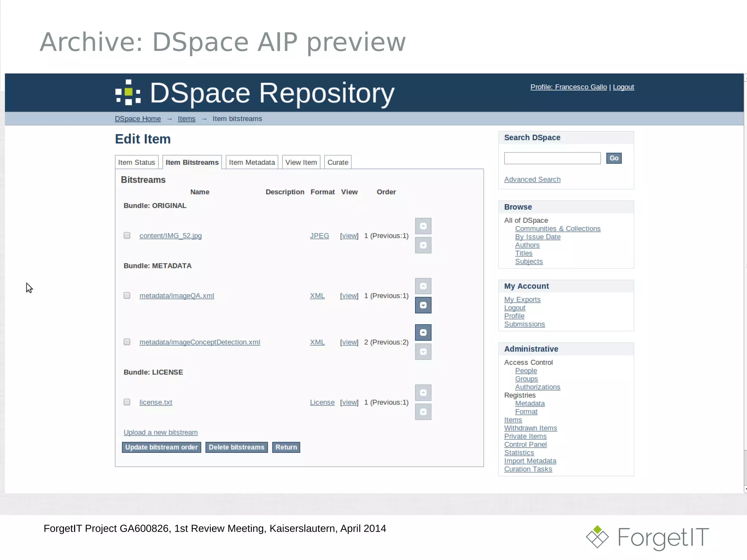Click XML format link for imageQA.xml
This screenshot has height=560, width=747.
pos(317,296)
